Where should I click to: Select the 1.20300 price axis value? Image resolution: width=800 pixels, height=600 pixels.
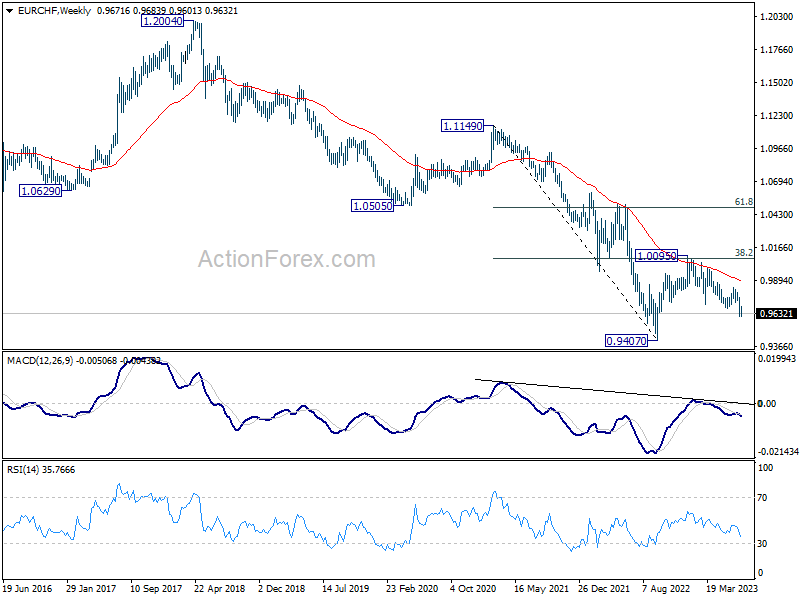777,17
